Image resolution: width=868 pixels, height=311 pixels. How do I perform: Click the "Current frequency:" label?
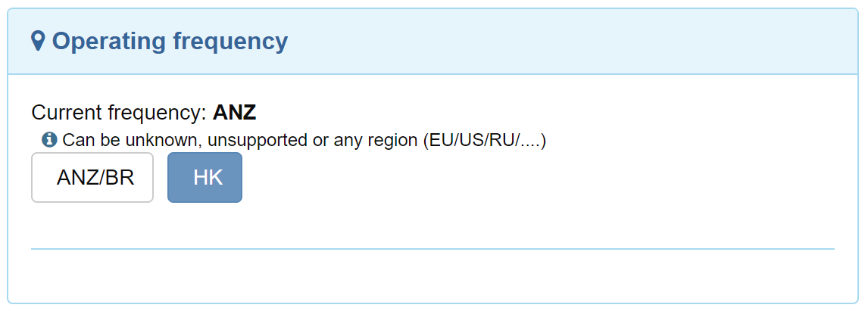(x=119, y=114)
